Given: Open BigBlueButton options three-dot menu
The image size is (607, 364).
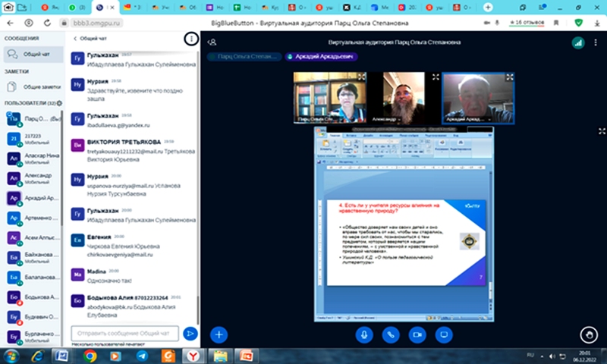Looking at the screenshot, I should point(596,42).
